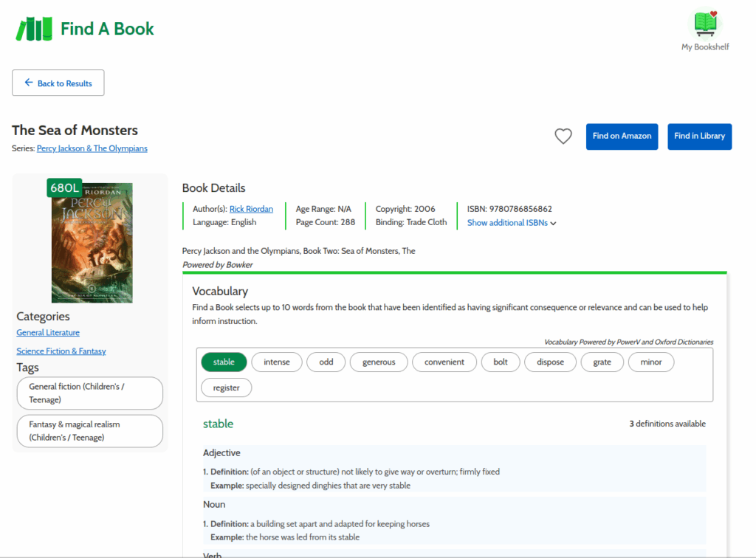The image size is (756, 558).
Task: Select the 'intense' vocabulary word
Action: (277, 362)
